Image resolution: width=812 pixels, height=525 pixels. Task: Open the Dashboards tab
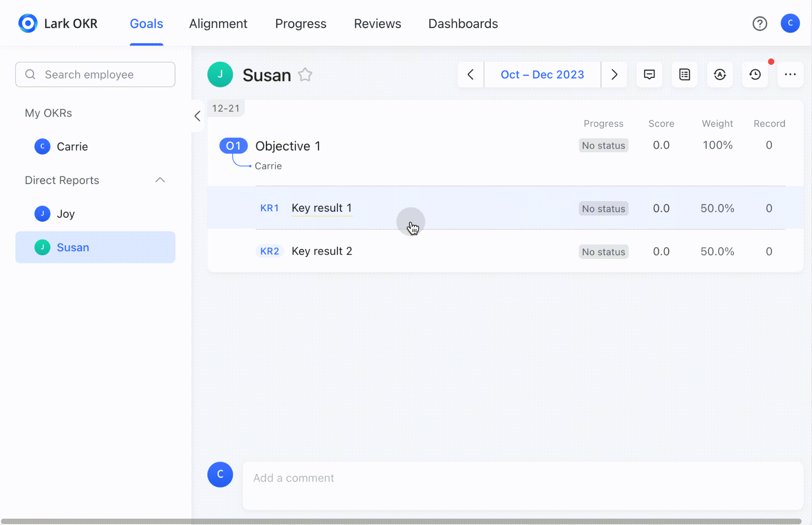point(463,23)
